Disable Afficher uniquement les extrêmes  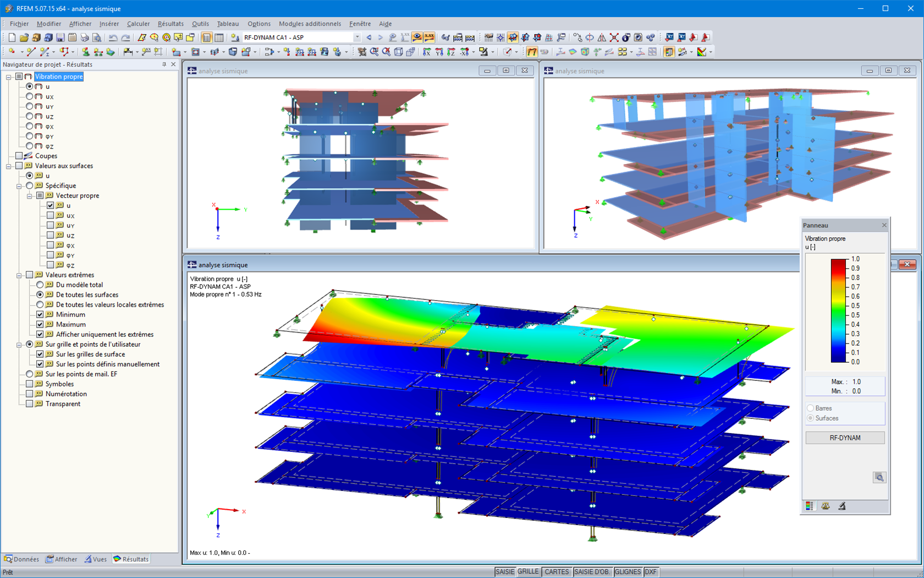(x=40, y=334)
